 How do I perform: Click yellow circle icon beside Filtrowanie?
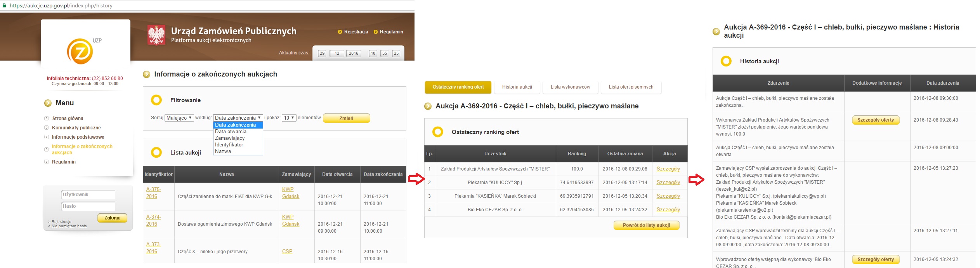coord(156,100)
